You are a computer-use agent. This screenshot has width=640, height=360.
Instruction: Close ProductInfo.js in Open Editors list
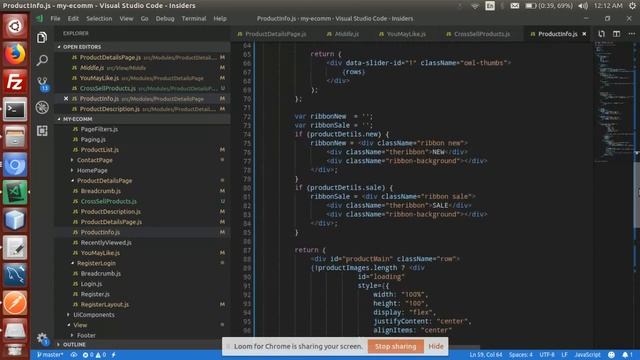[66, 98]
